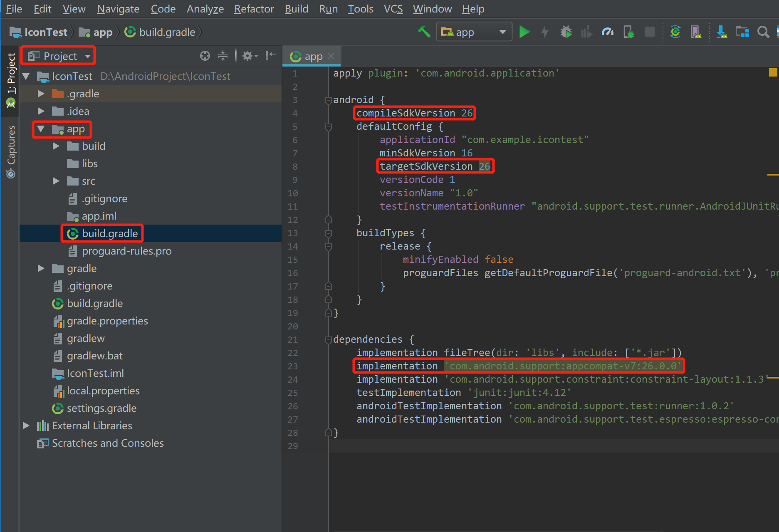
Task: Open the Analyze menu
Action: coord(205,9)
